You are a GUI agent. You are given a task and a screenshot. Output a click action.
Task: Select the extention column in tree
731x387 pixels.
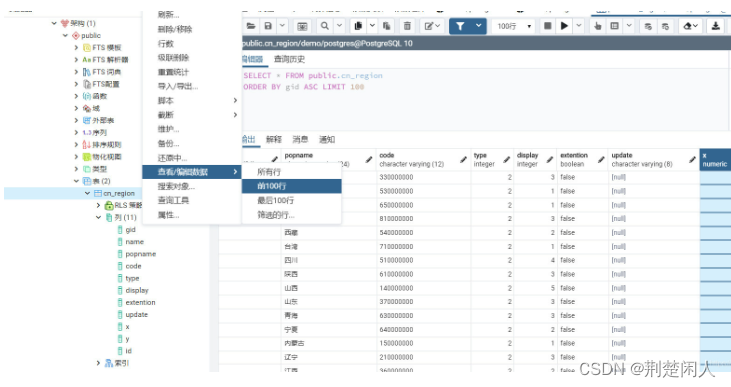coord(140,303)
